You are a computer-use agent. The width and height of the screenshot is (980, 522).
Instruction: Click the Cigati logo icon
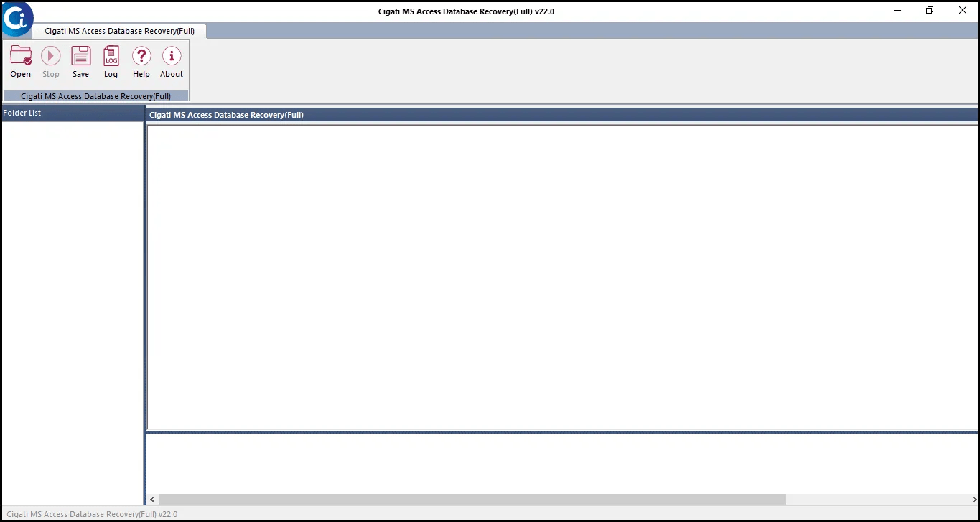point(17,19)
